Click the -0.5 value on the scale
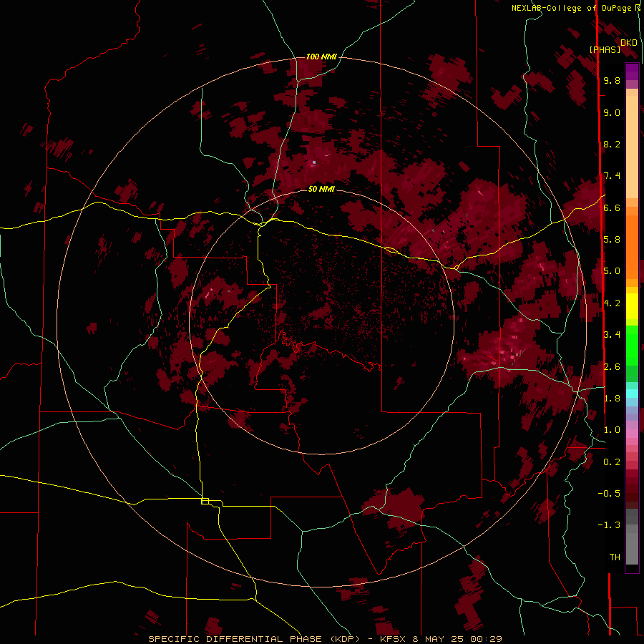The image size is (644, 644). tap(609, 494)
